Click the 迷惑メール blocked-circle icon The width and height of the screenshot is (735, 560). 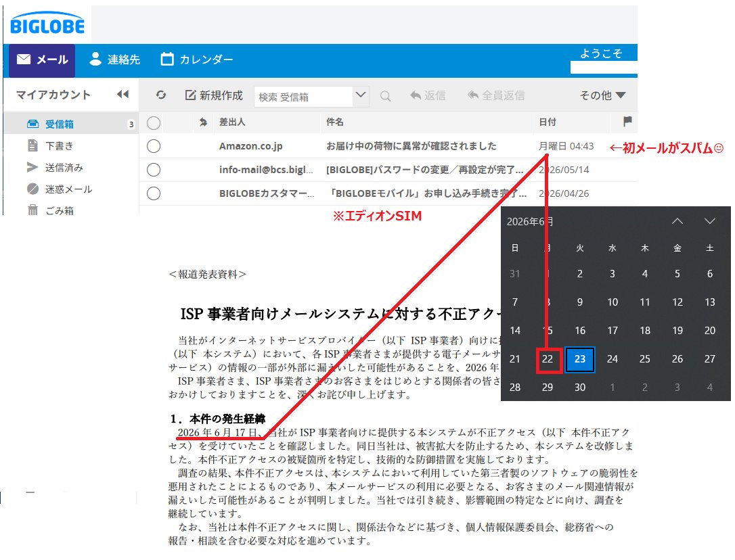pos(32,189)
